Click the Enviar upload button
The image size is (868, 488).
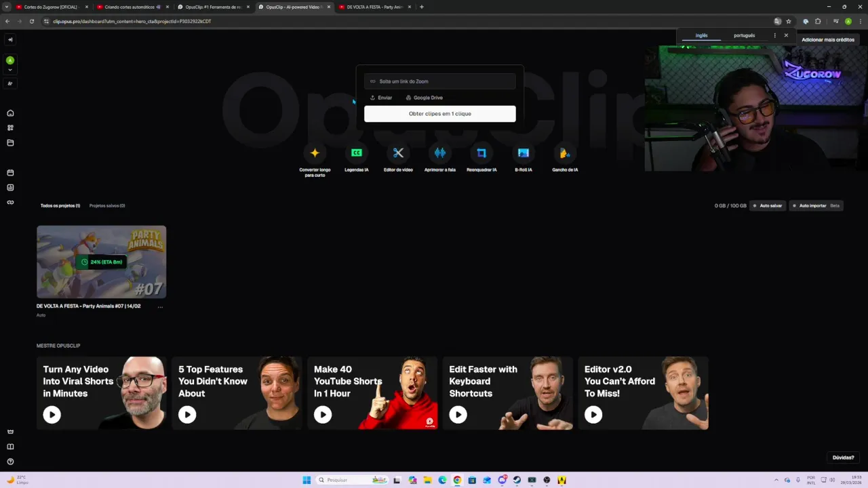(381, 98)
